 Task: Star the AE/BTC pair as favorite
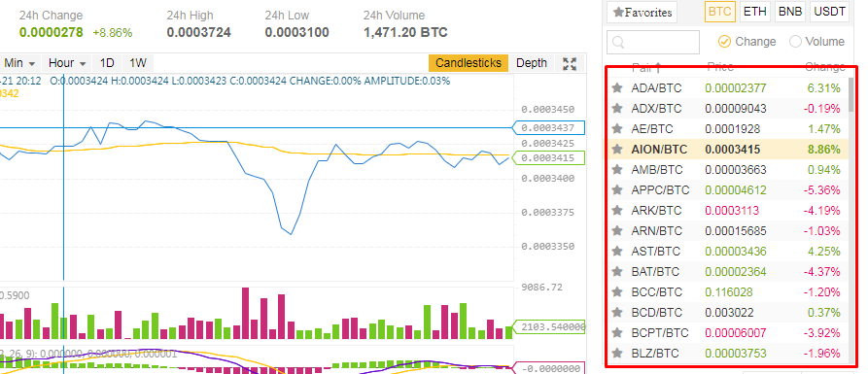pyautogui.click(x=616, y=128)
